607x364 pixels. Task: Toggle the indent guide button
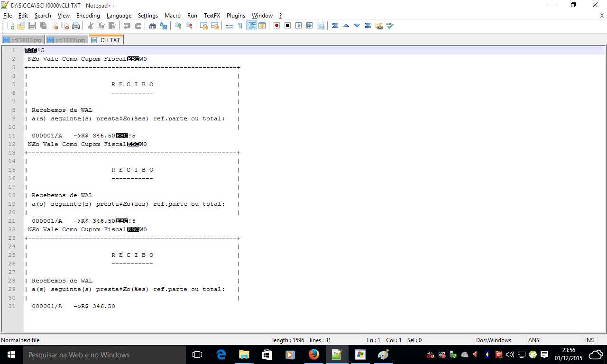tap(251, 26)
